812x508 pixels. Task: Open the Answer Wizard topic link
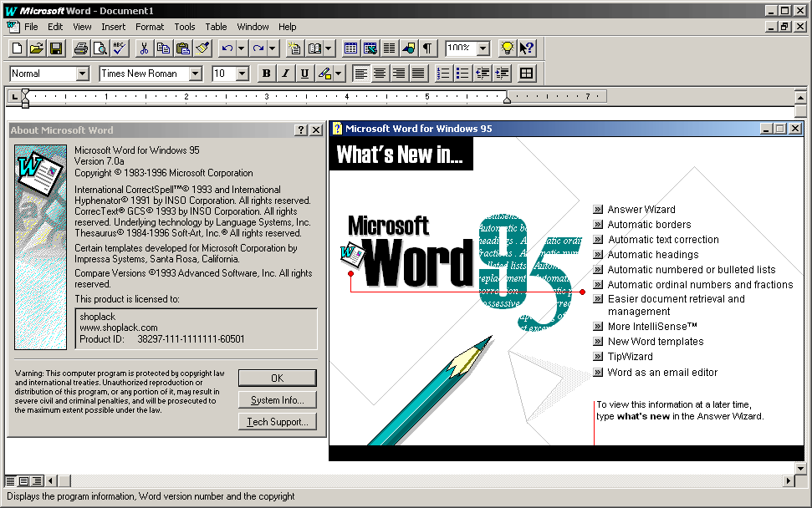pyautogui.click(x=641, y=210)
